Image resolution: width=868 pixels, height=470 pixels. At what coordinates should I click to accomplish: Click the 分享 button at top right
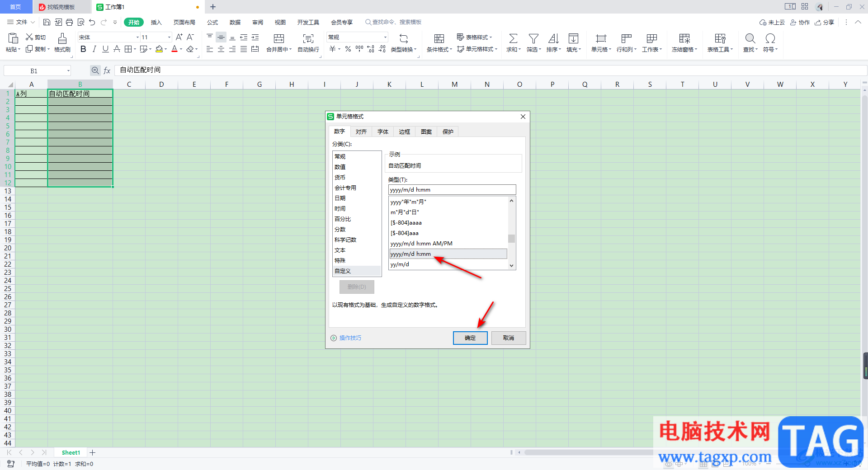(824, 22)
